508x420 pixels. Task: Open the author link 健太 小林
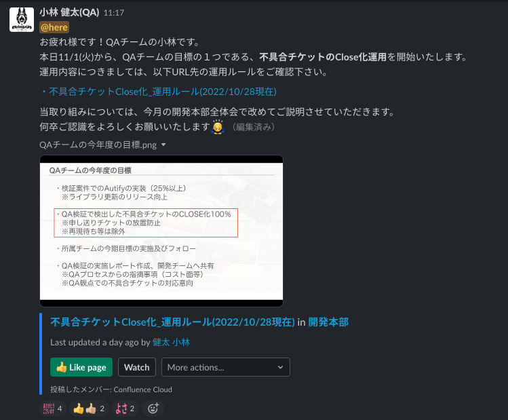(x=171, y=342)
